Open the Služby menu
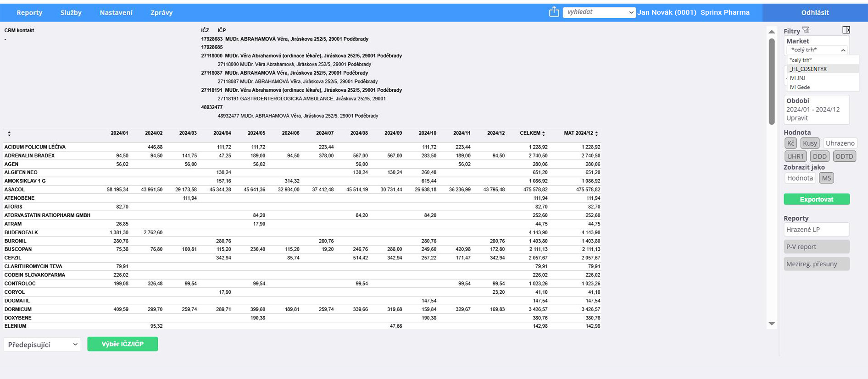Viewport: 868px width, 379px height. (71, 13)
